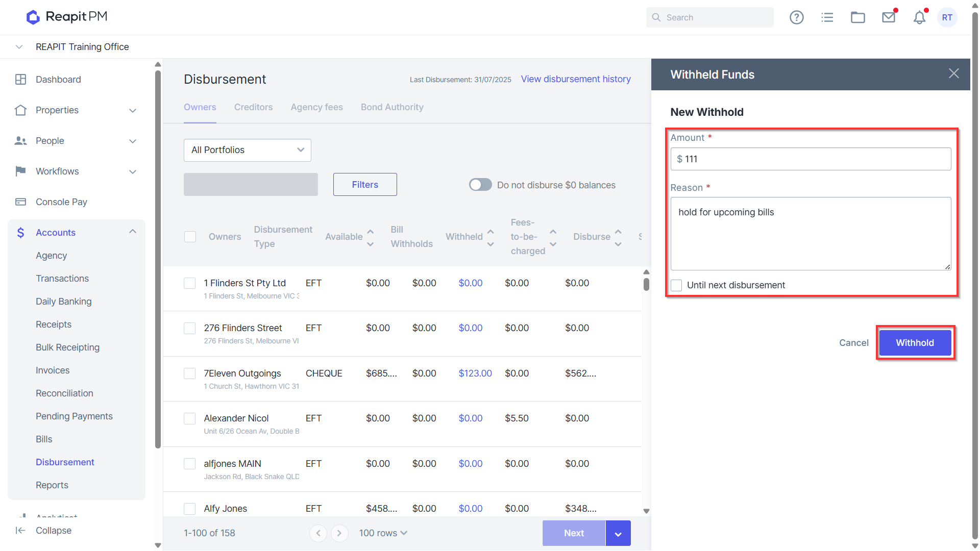Click the Withhold button
This screenshot has height=551, width=980.
[x=915, y=343]
